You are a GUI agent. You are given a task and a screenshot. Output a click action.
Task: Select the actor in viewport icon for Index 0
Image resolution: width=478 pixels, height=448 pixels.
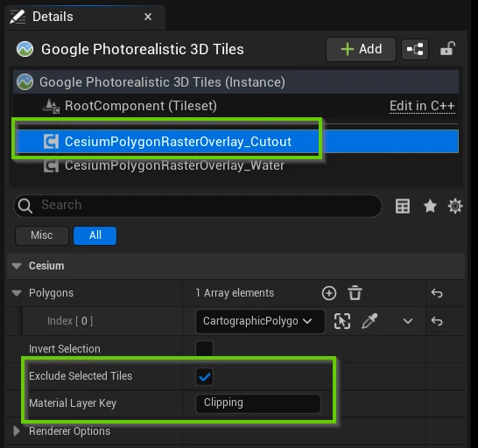(342, 321)
